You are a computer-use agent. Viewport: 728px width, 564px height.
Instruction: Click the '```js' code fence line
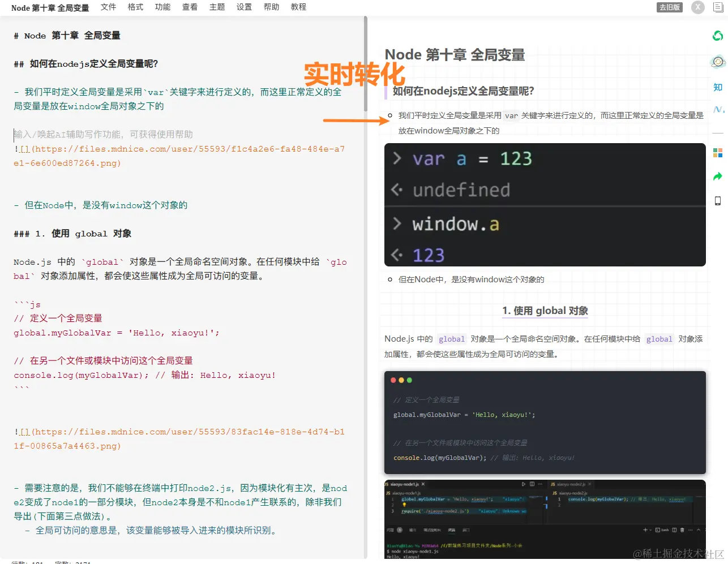tap(27, 304)
